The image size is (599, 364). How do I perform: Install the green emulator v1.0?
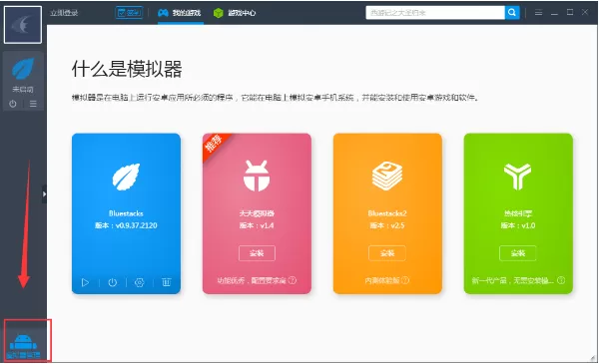517,253
